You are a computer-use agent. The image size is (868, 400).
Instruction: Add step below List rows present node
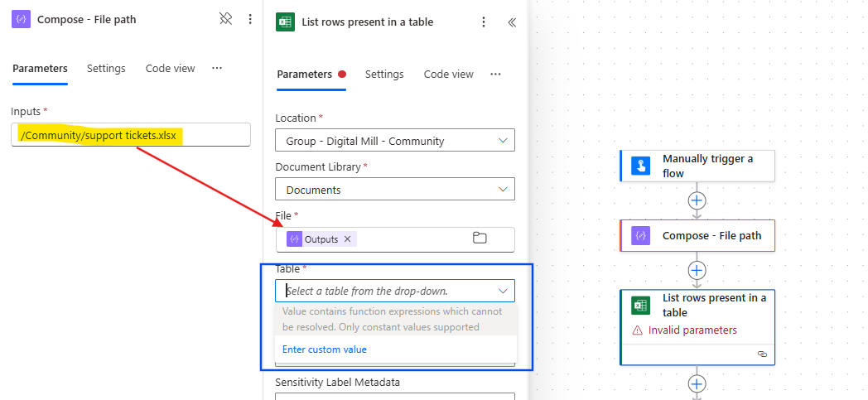coord(697,383)
